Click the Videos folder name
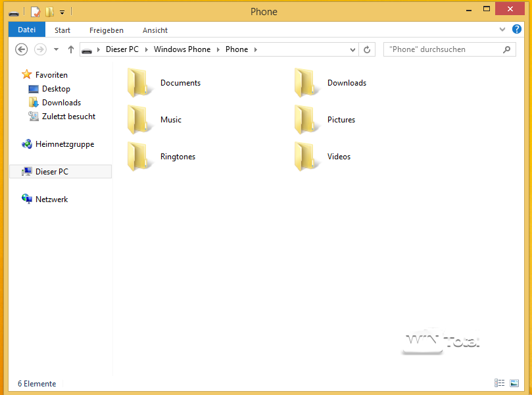 coord(339,157)
